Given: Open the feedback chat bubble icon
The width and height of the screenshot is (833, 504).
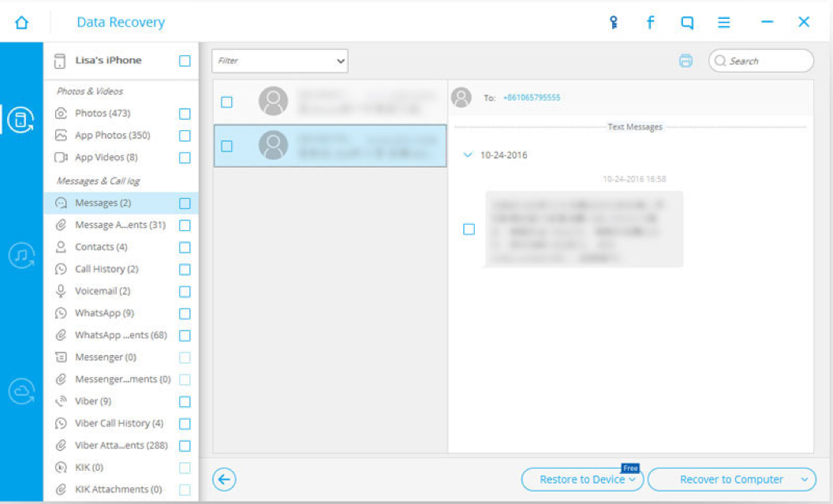Looking at the screenshot, I should click(x=687, y=22).
